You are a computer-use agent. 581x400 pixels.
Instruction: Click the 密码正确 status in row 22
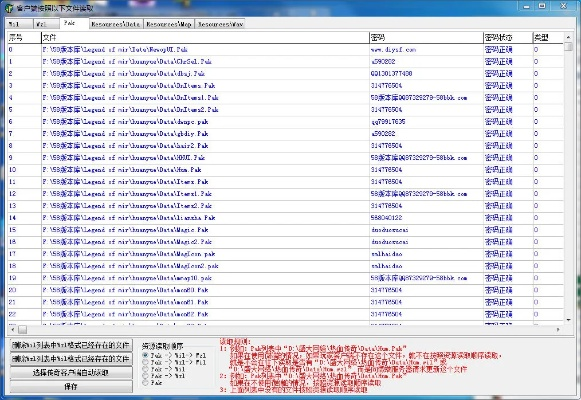click(498, 314)
